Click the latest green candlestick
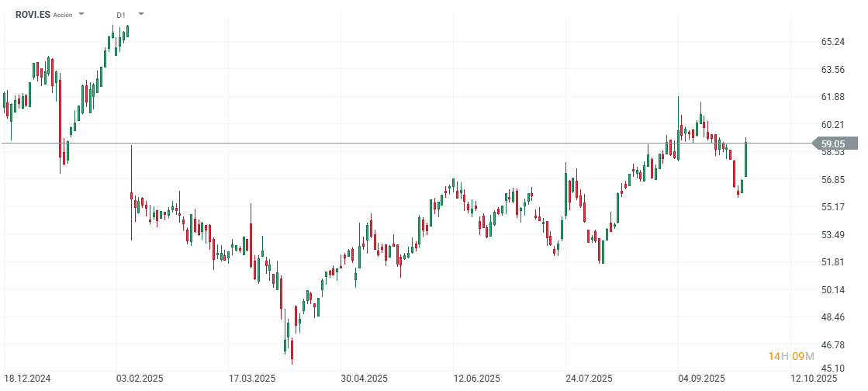 coord(746,159)
